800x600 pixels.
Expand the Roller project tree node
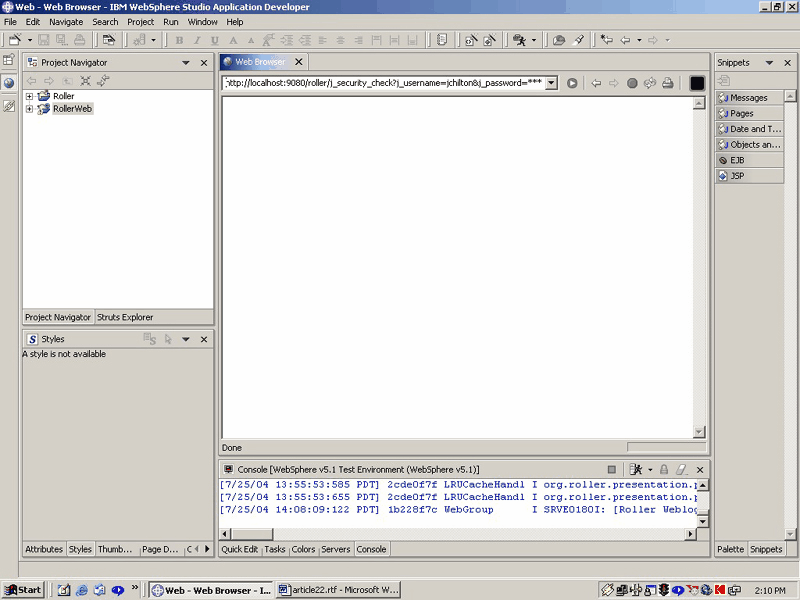(29, 96)
